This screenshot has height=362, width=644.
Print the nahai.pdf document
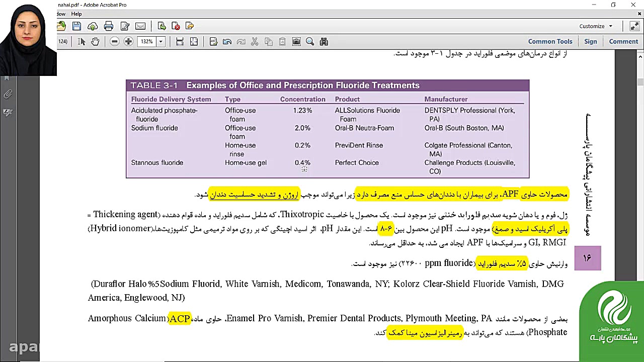(x=108, y=26)
